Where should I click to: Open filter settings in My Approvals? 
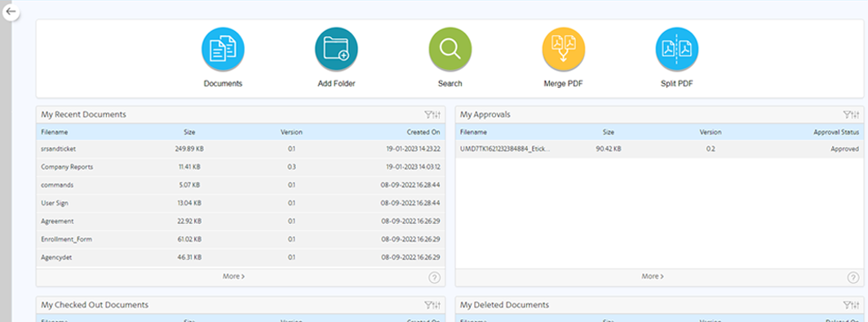[x=852, y=114]
